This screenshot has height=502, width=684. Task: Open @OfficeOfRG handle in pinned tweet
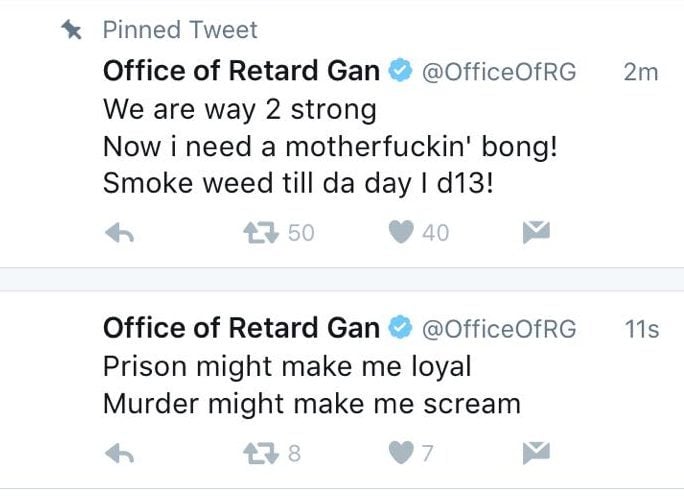coord(499,72)
